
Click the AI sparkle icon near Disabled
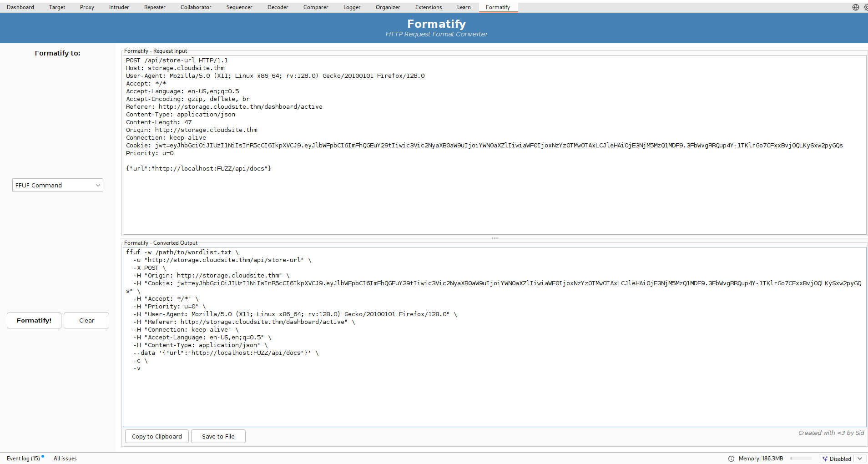826,459
